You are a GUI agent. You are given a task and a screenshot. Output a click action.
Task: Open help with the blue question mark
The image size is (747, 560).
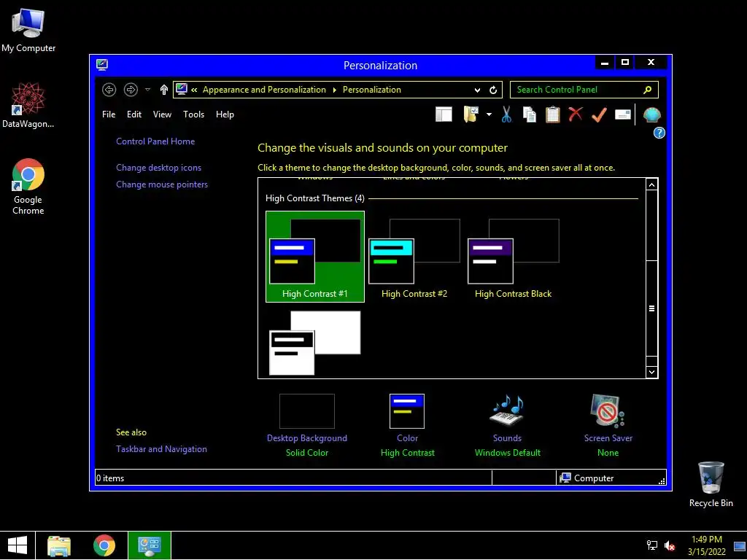[659, 133]
